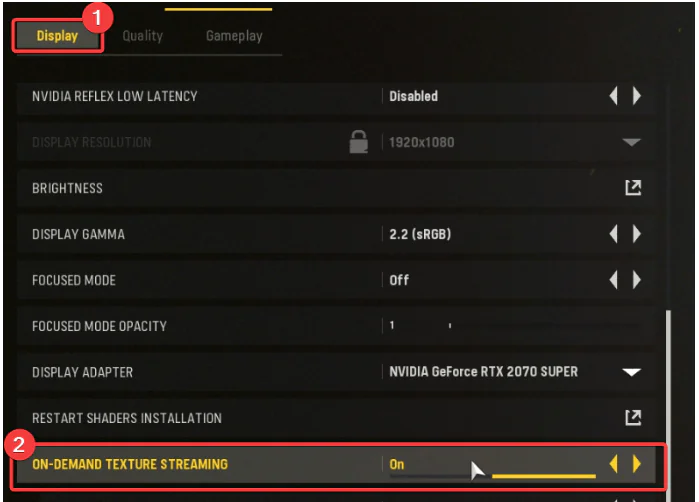This screenshot has height=502, width=699.
Task: Switch to the Gameplay tab
Action: click(234, 36)
